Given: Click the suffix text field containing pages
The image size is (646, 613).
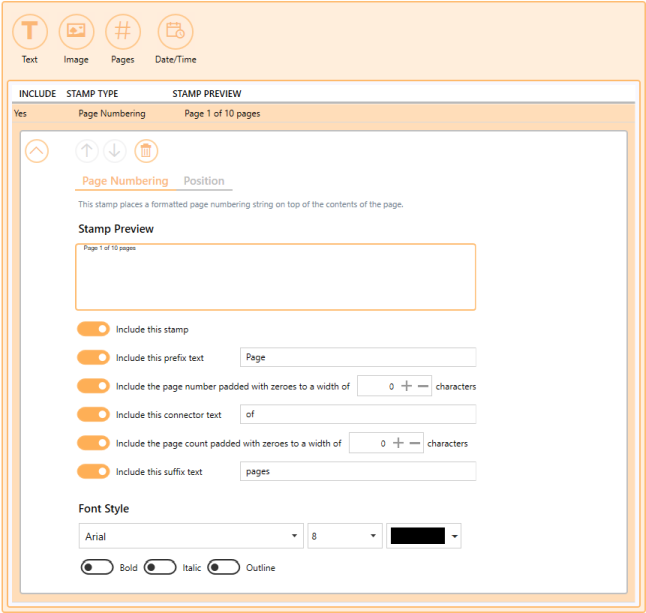Looking at the screenshot, I should 358,471.
